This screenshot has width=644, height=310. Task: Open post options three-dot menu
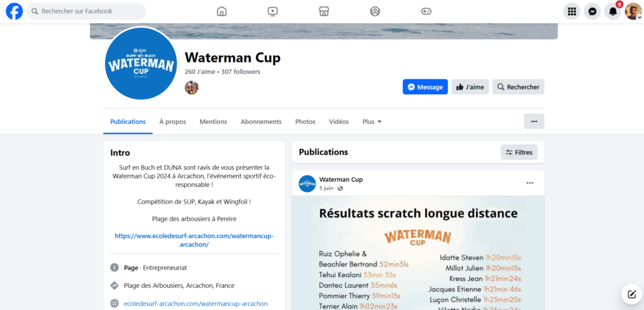[530, 183]
